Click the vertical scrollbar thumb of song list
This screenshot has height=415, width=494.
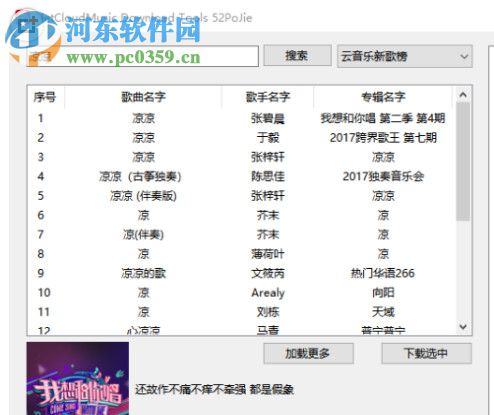463,162
